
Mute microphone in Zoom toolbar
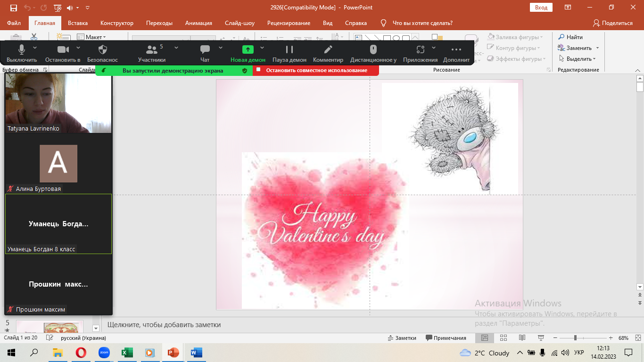pos(22,53)
